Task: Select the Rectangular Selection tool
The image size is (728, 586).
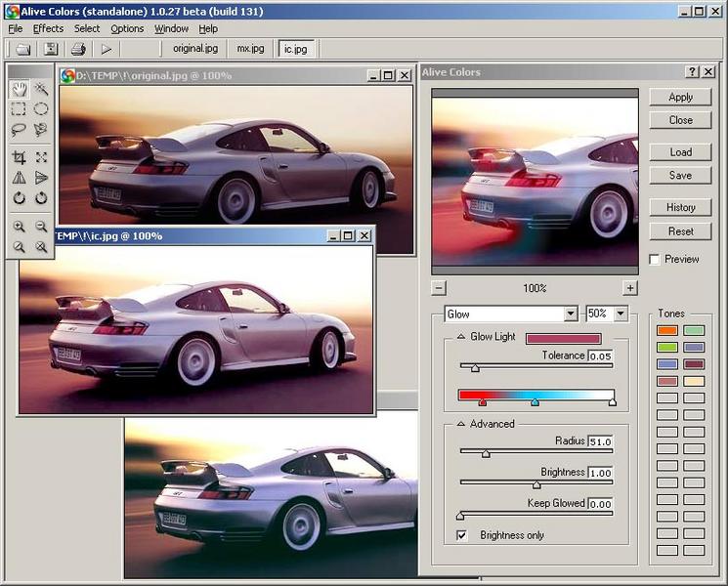Action: point(19,109)
